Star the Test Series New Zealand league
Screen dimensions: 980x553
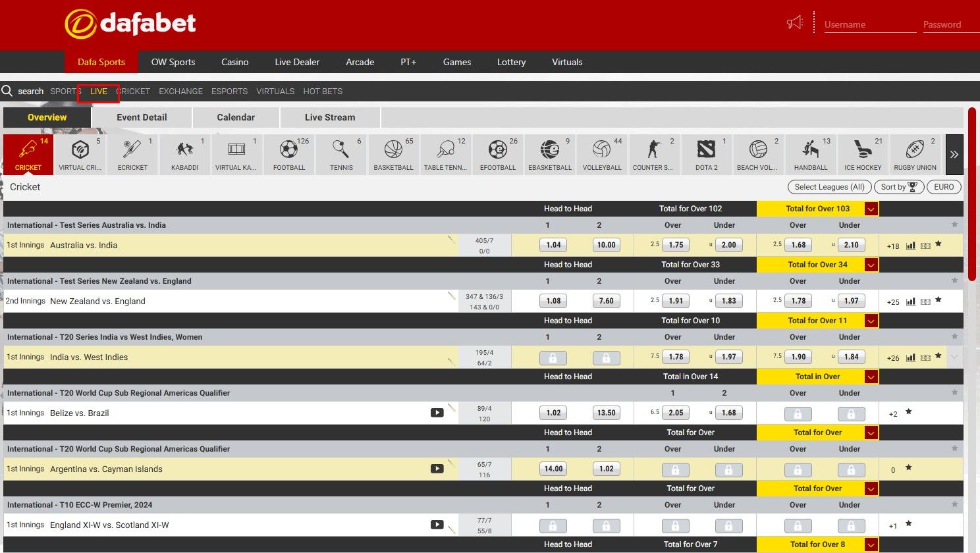click(954, 281)
